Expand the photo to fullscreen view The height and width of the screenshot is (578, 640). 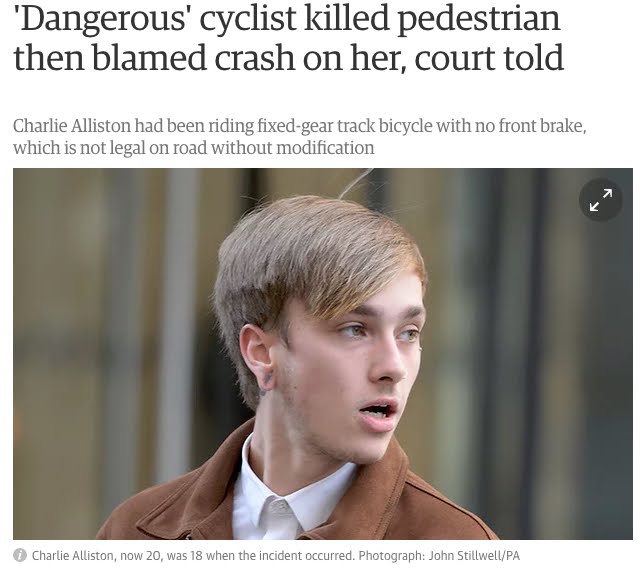click(600, 200)
